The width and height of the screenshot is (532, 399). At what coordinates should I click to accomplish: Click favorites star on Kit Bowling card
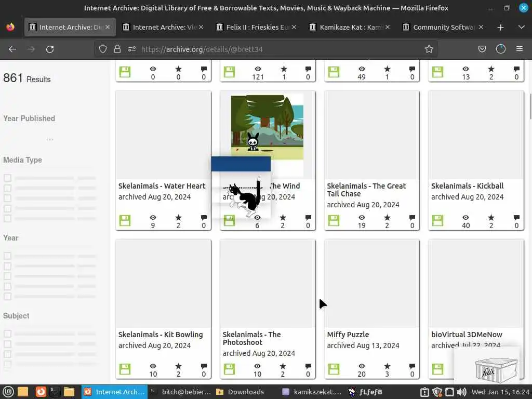point(178,366)
